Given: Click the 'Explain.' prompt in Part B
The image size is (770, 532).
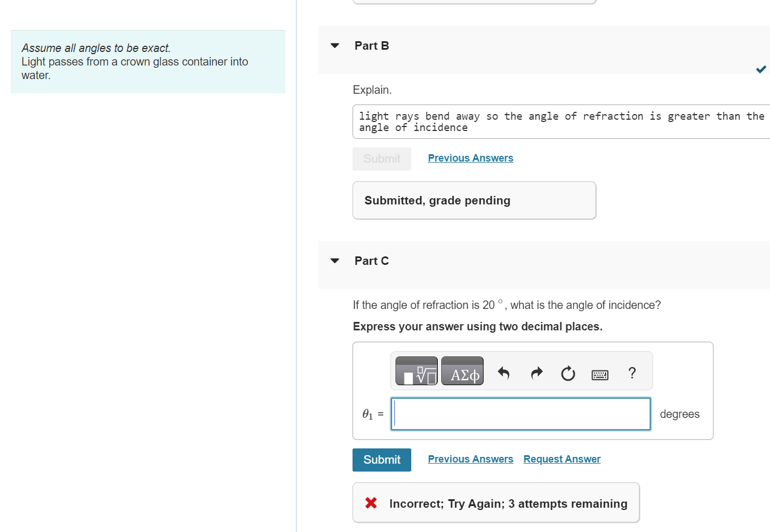Looking at the screenshot, I should 372,90.
